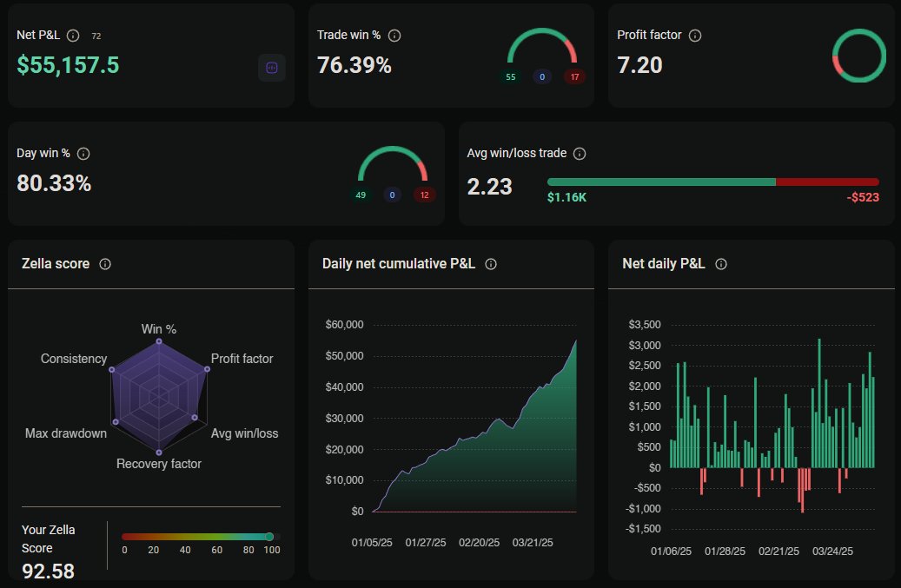Click the $1.16K average win label
This screenshot has height=588, width=901.
[566, 197]
